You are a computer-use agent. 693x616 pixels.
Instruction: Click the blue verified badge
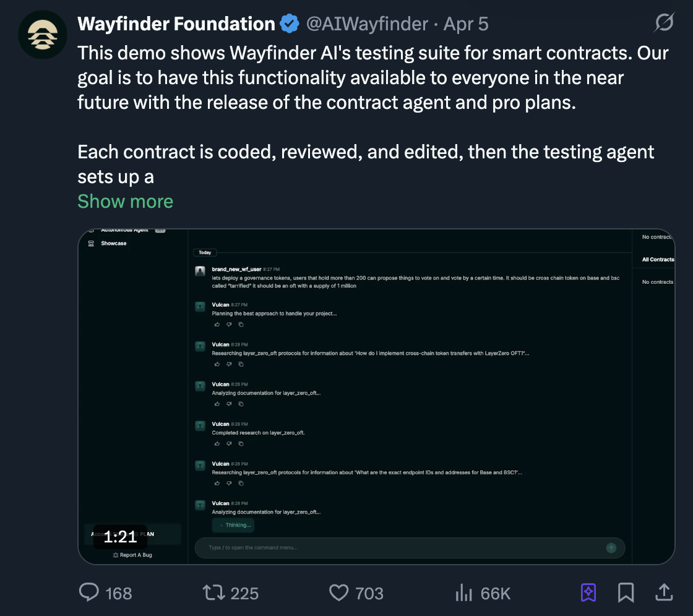click(x=290, y=24)
